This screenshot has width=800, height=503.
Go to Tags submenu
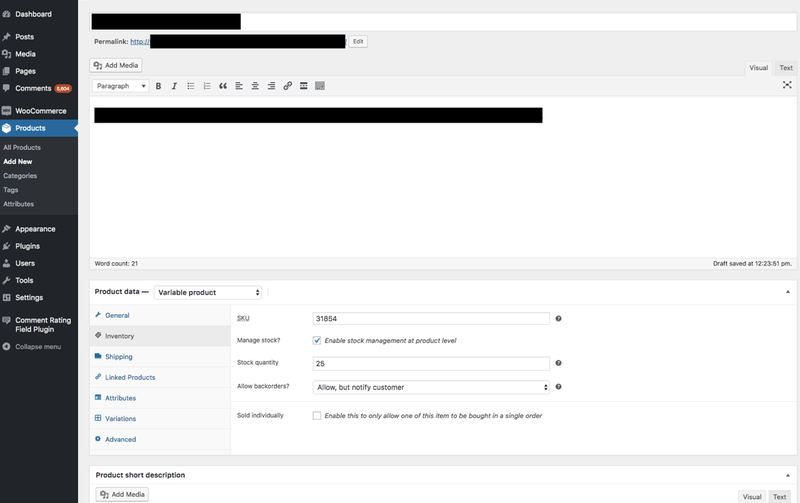(11, 190)
